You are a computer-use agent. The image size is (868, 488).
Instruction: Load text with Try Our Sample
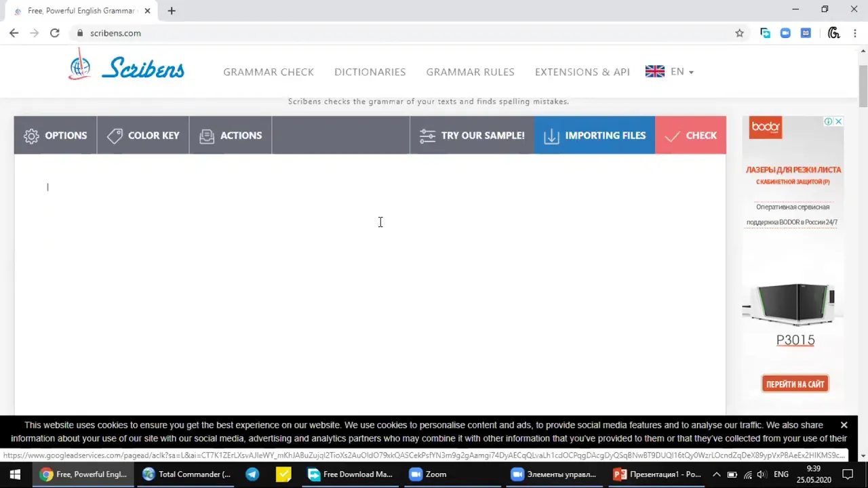point(472,135)
